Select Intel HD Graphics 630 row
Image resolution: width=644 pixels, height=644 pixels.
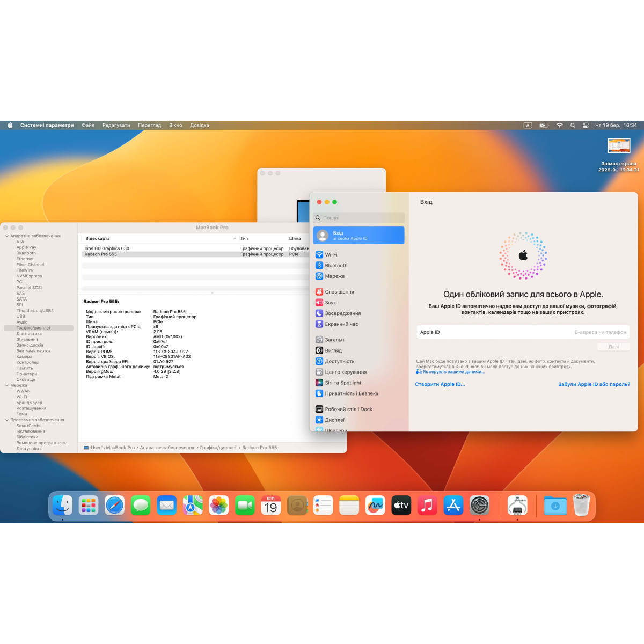tap(195, 248)
